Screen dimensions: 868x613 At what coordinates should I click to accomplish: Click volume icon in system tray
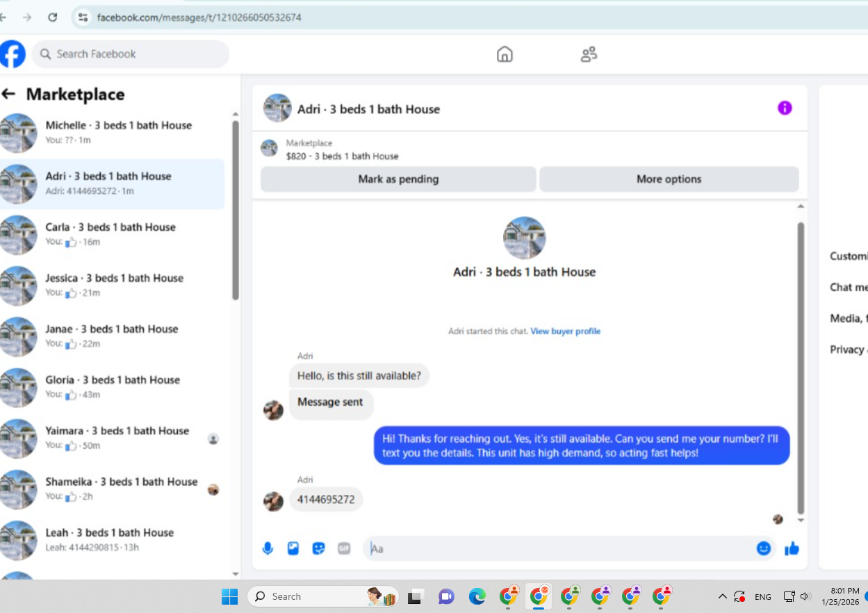pos(805,596)
